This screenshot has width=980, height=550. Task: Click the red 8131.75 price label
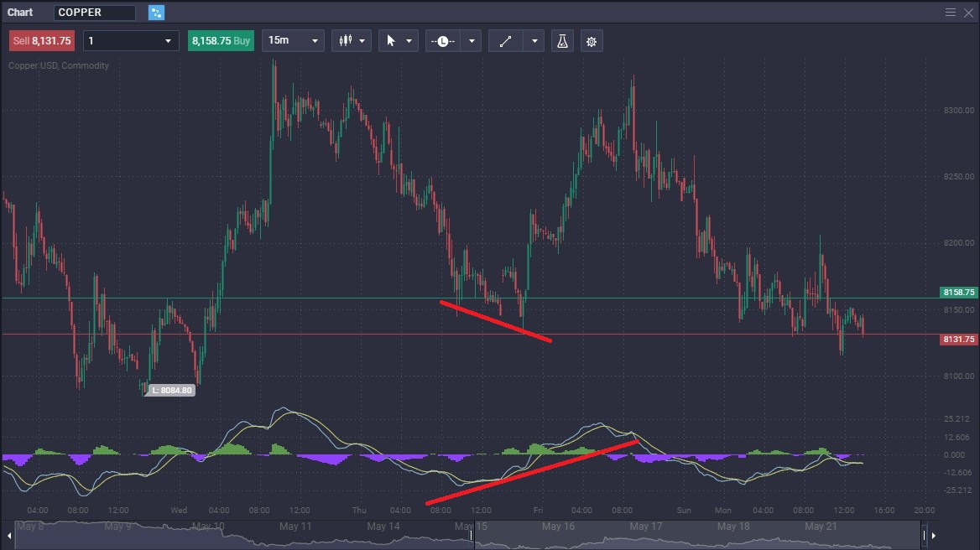[957, 339]
